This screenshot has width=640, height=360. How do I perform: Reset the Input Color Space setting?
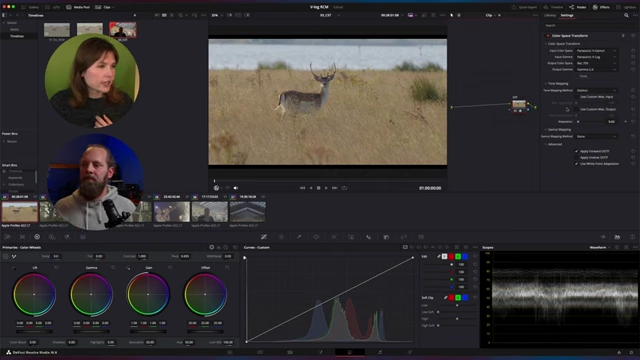click(633, 51)
